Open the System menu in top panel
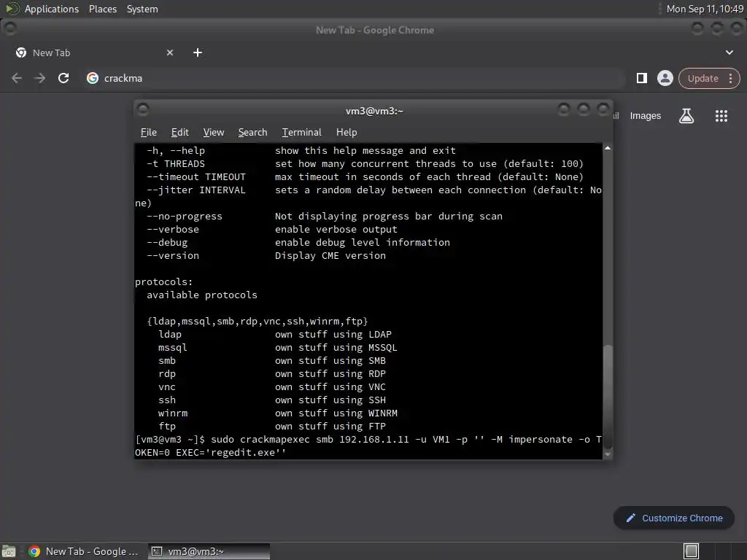 click(142, 9)
